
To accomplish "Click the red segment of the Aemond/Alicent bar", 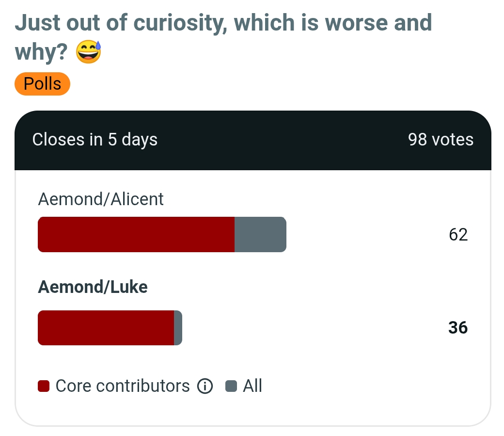I will (x=136, y=235).
